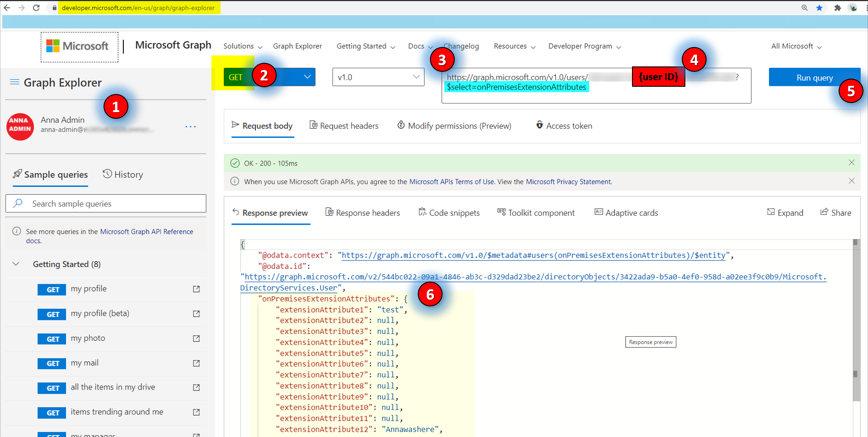The height and width of the screenshot is (437, 868).
Task: Open the Microsoft Privacy Statement link
Action: pos(568,182)
